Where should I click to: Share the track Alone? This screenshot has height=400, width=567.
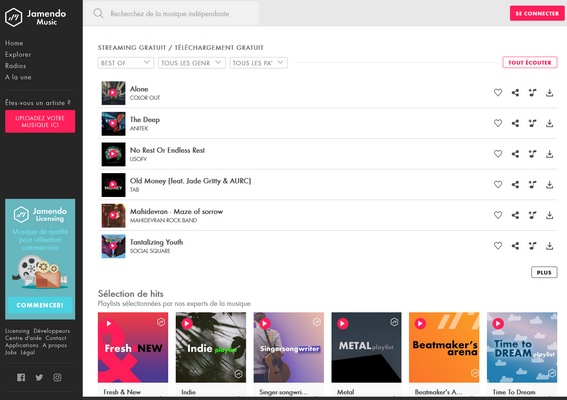(515, 93)
